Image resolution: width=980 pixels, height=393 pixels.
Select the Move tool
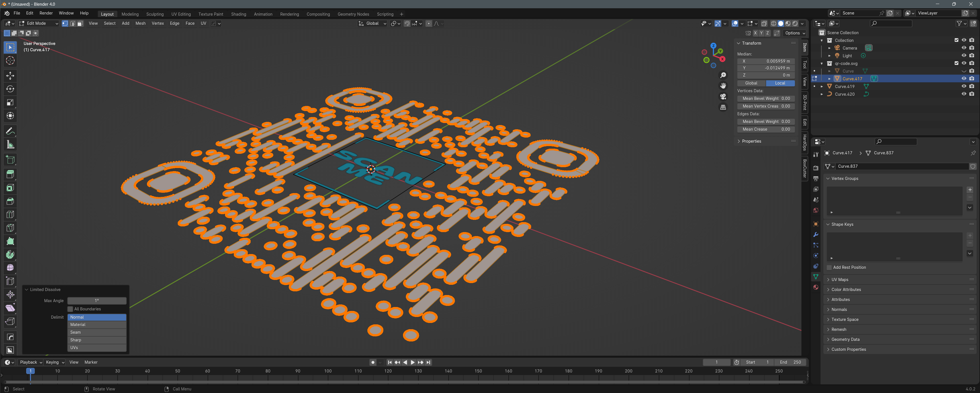[x=10, y=76]
